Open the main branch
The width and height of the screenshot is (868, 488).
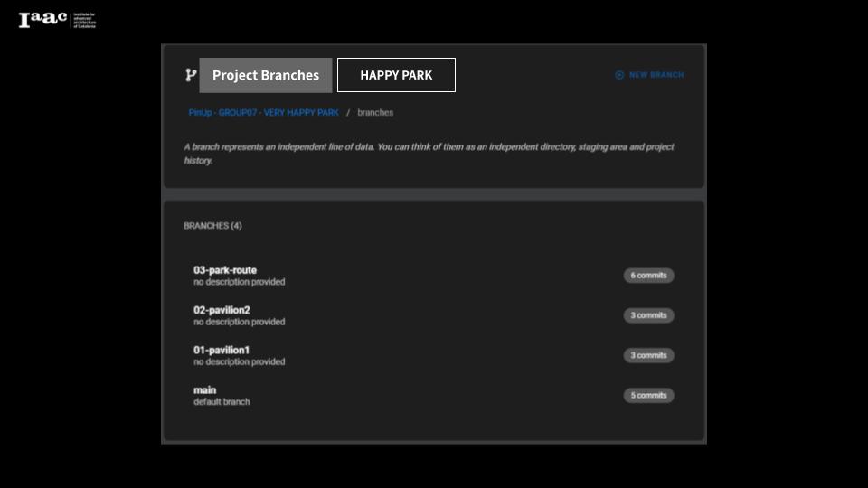click(205, 390)
